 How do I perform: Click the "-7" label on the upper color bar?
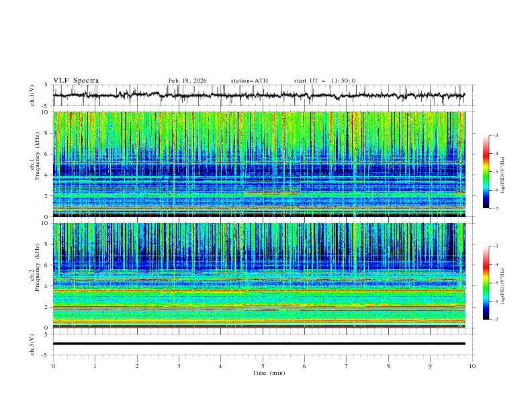(496, 208)
